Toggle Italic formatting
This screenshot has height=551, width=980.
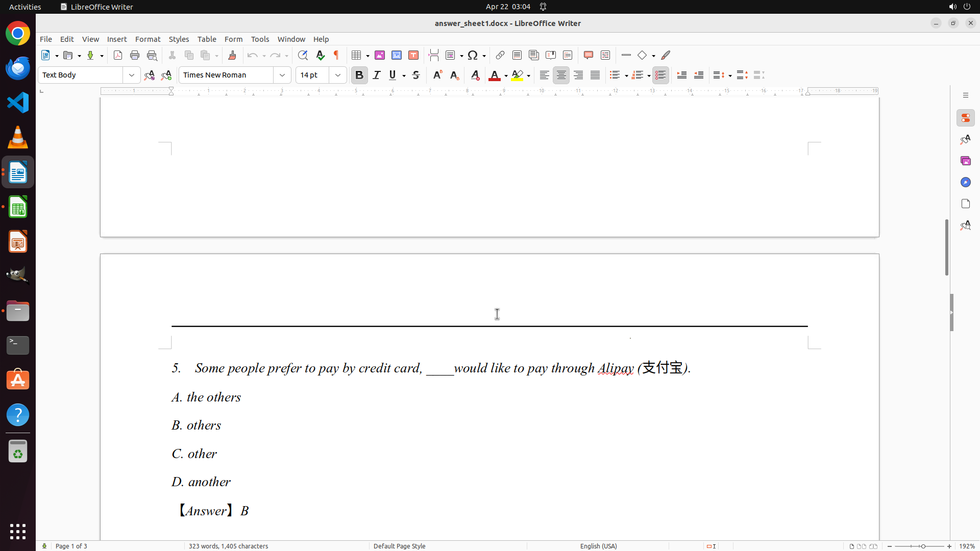(377, 75)
